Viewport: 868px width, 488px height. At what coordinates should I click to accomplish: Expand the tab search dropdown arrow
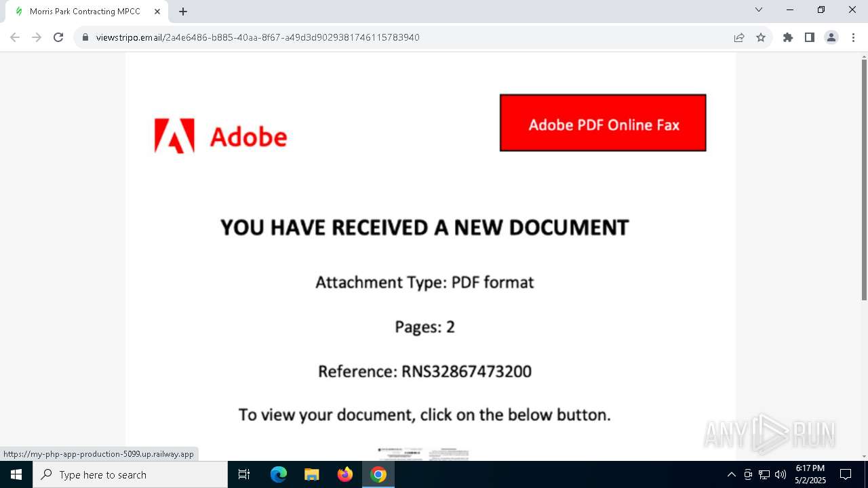759,9
